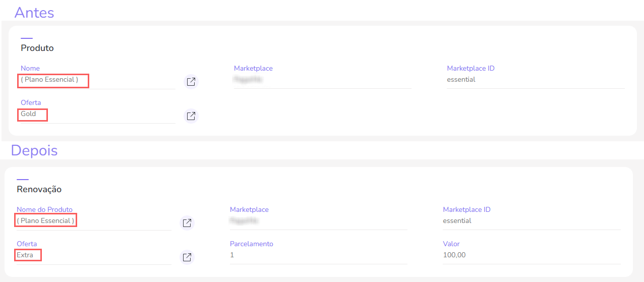Click the Antes title text
644x282 pixels.
click(x=34, y=12)
